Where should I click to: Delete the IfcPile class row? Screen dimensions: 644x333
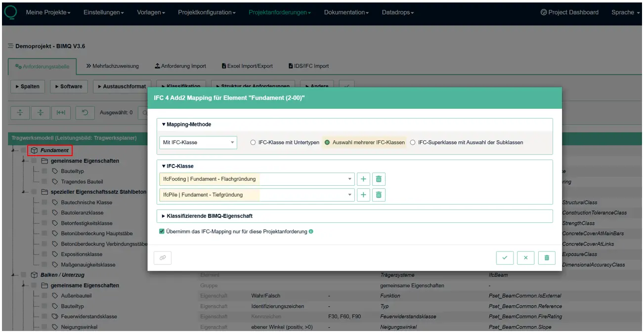coord(379,195)
